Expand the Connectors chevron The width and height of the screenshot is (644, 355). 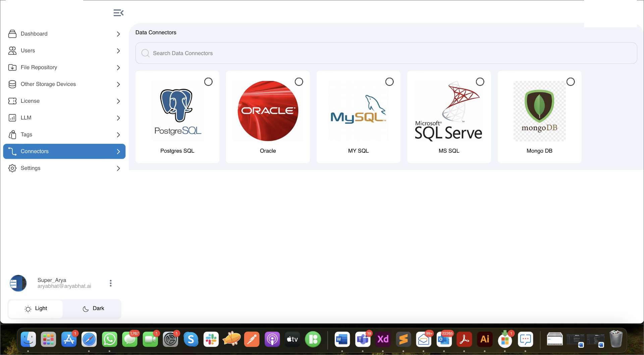(118, 151)
